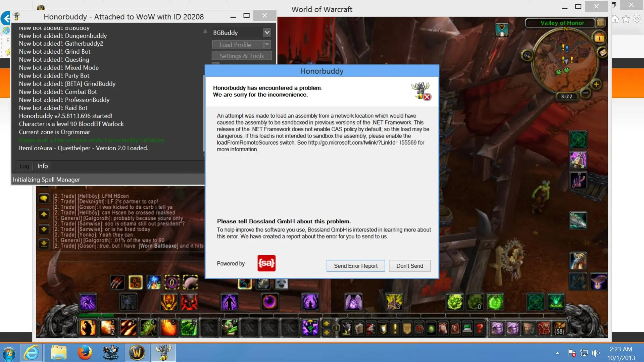
Task: Open the horse Mounts and Pets icon
Action: click(x=443, y=328)
